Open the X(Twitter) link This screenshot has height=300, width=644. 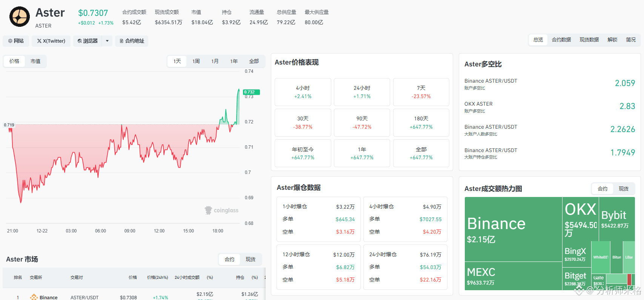point(51,41)
